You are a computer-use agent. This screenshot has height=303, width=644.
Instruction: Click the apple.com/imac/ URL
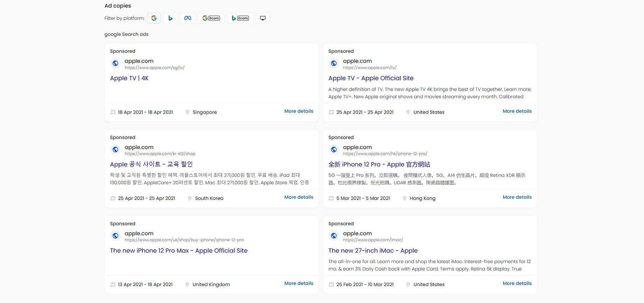(373, 240)
